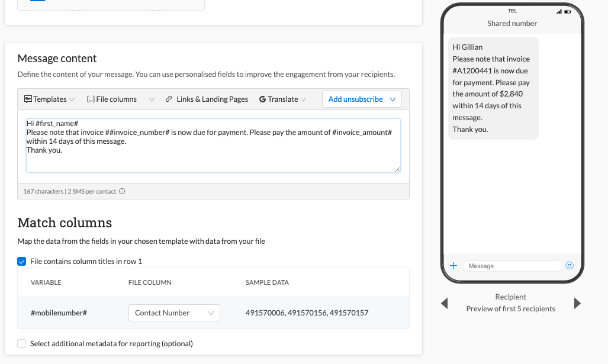Viewport: 608px width, 364px height.
Task: Open the Translate dropdown
Action: click(x=282, y=99)
